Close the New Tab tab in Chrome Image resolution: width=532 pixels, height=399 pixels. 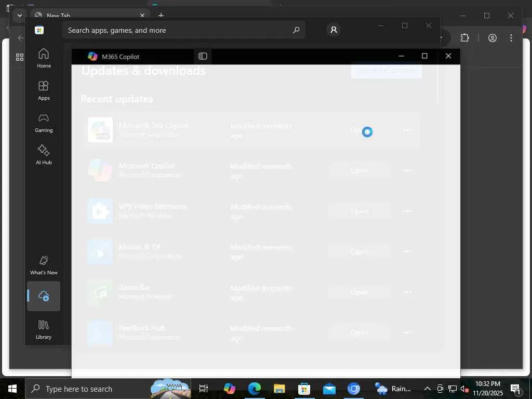[142, 16]
